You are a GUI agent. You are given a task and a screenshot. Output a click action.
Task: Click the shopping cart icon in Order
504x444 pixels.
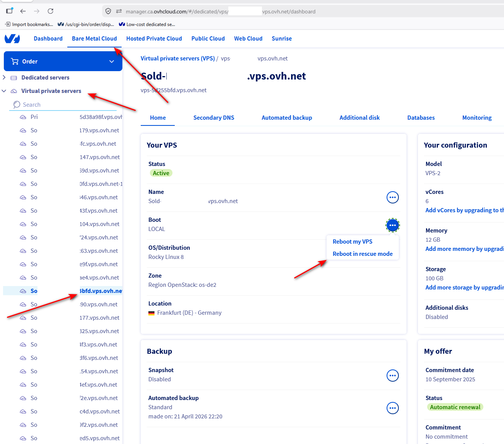[15, 61]
